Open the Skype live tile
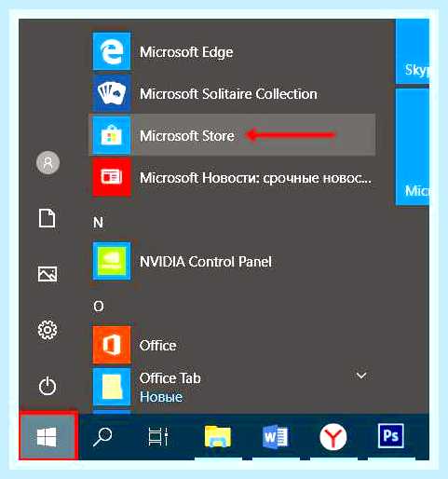448x479 pixels. click(x=413, y=51)
